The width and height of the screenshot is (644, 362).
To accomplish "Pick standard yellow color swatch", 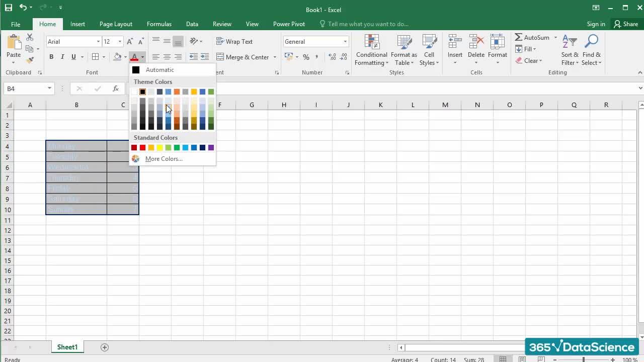I will [159, 147].
